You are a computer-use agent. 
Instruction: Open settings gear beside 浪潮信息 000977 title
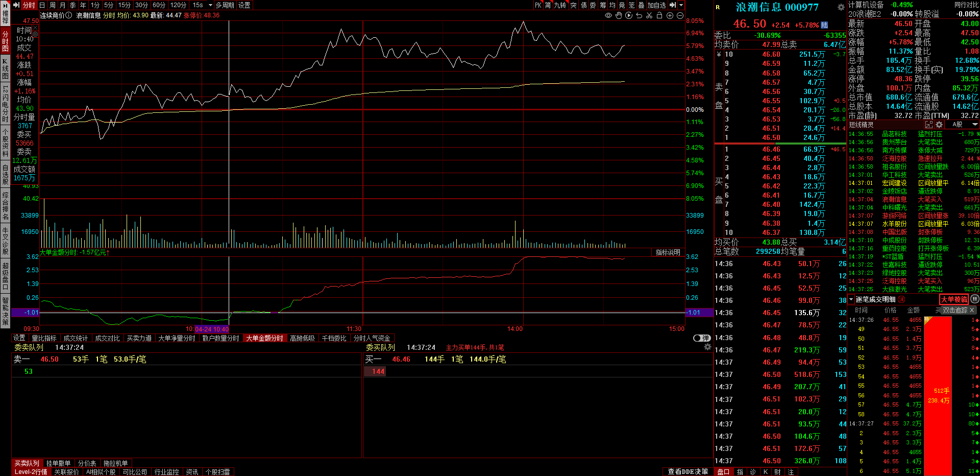841,7
